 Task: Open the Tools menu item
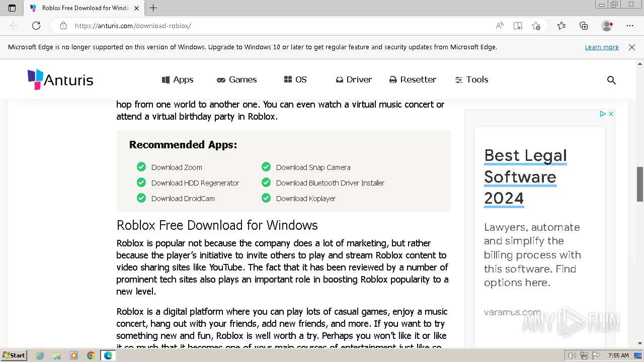click(471, 79)
